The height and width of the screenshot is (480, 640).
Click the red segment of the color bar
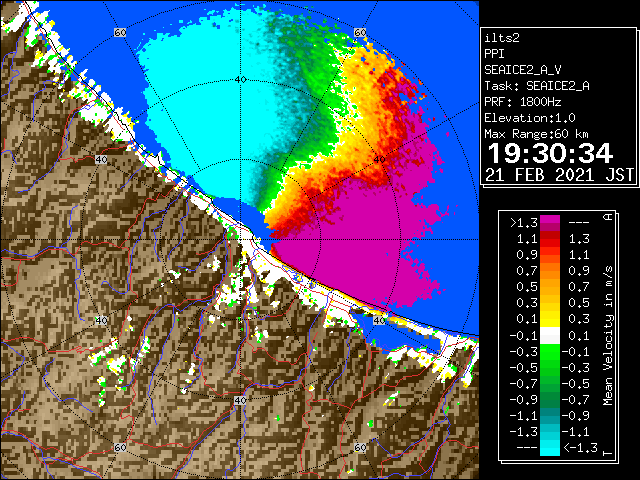pyautogui.click(x=550, y=243)
